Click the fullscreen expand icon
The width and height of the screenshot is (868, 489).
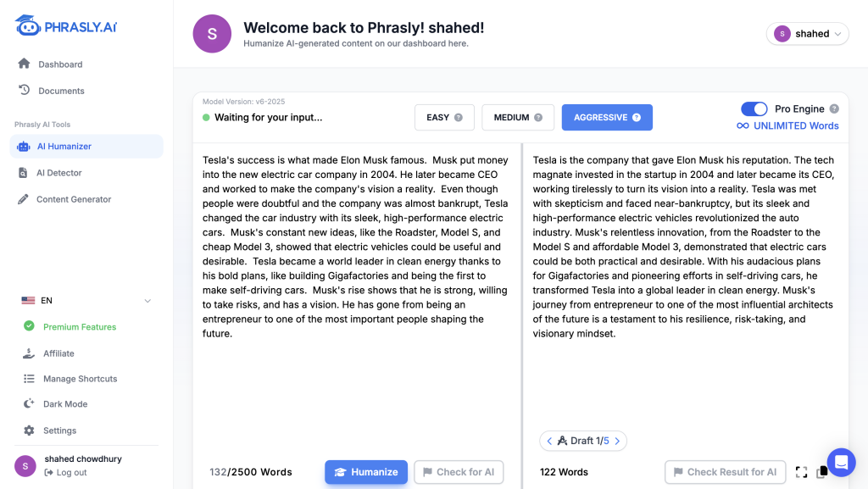[x=801, y=472]
